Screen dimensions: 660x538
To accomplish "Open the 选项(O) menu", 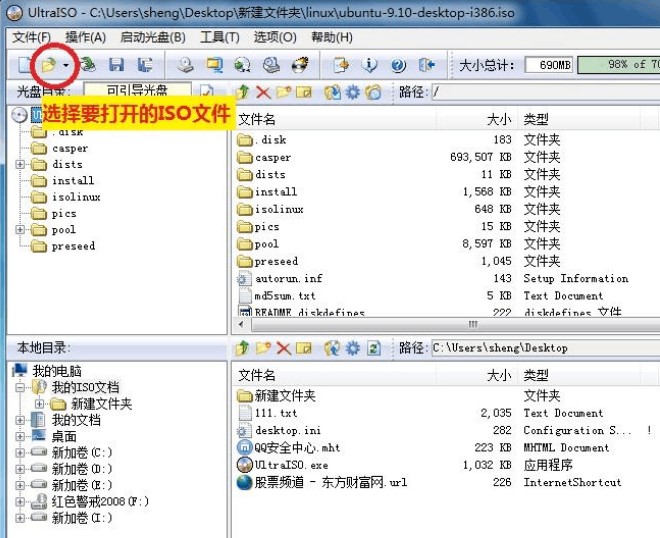I will click(275, 37).
